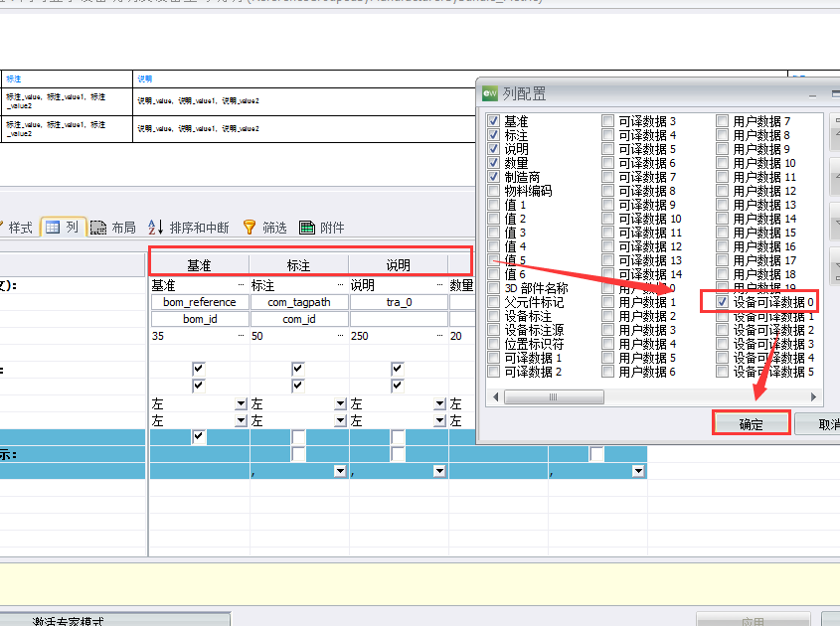
Task: Open separator dropdown in highlighted 标注 row
Action: pos(341,471)
